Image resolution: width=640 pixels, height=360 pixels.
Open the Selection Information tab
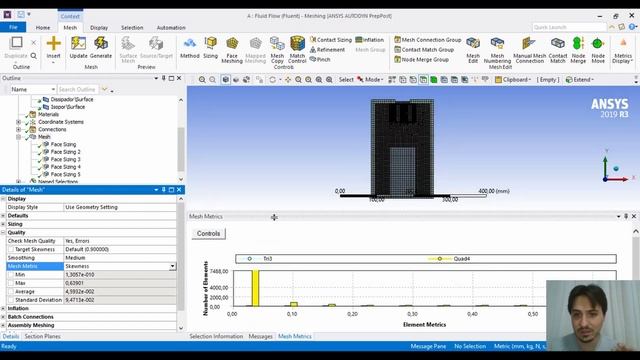(x=216, y=336)
